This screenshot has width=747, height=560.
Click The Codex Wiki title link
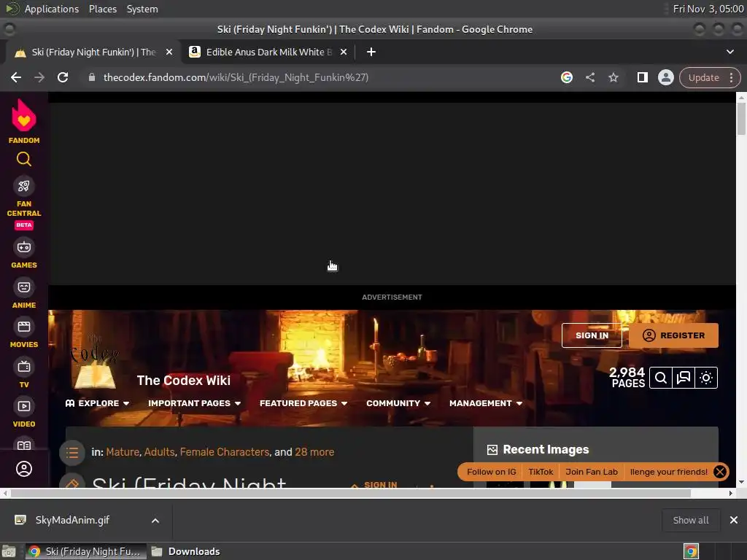(183, 381)
